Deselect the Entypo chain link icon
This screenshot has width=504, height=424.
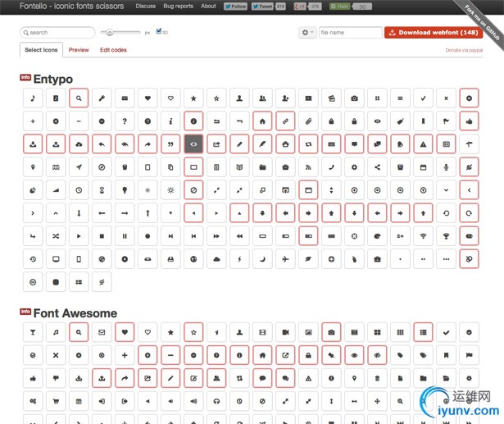[285, 121]
